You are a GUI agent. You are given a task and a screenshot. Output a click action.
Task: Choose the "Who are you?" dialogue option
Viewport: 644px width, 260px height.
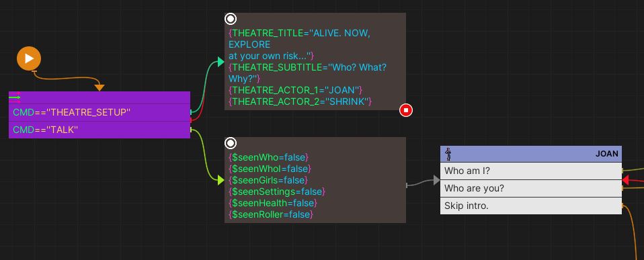[x=530, y=189]
